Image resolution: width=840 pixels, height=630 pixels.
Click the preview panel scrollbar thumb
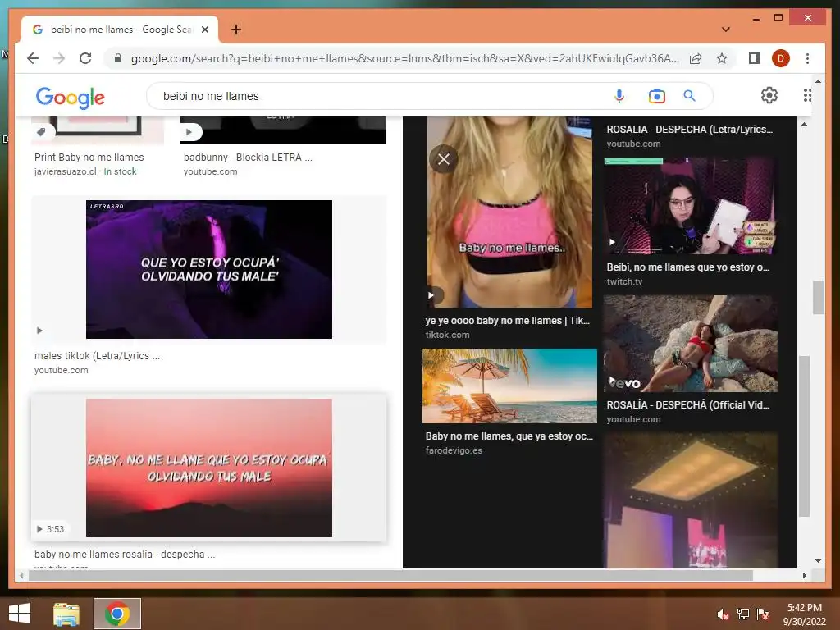point(804,436)
